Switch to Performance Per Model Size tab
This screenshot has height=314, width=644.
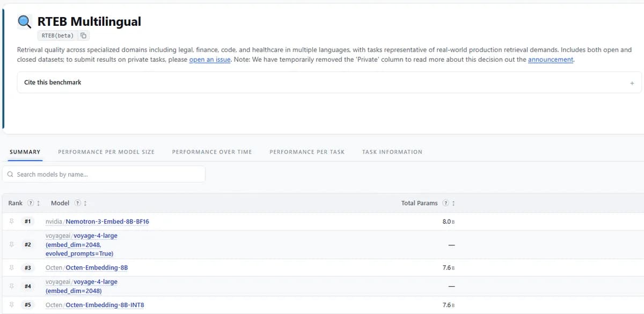click(x=106, y=152)
